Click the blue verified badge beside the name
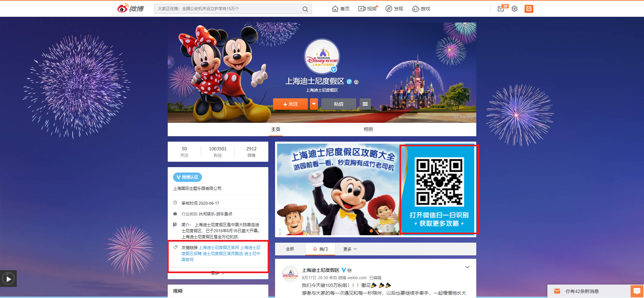Viewport: 644px width, 298px height. (x=349, y=82)
